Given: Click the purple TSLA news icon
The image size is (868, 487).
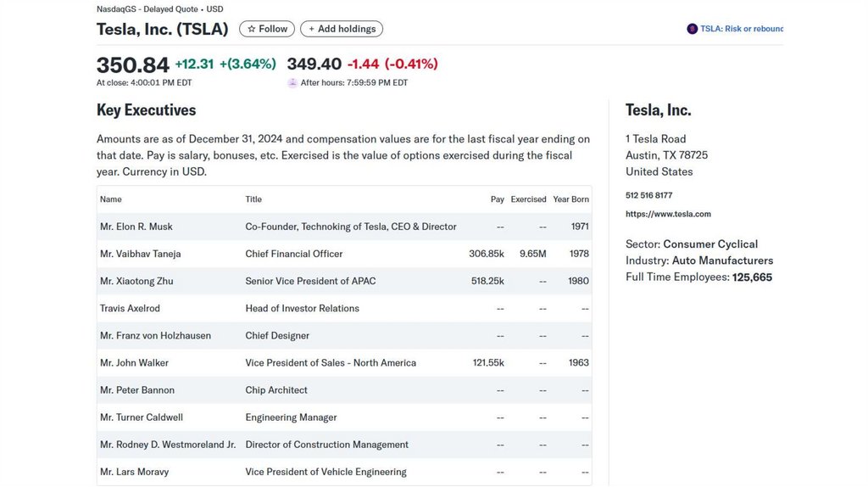Looking at the screenshot, I should tap(693, 29).
